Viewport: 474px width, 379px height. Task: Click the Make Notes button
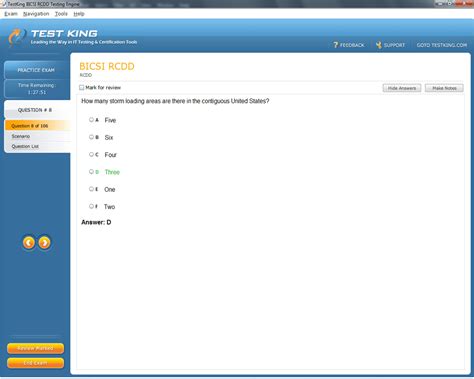click(x=444, y=88)
